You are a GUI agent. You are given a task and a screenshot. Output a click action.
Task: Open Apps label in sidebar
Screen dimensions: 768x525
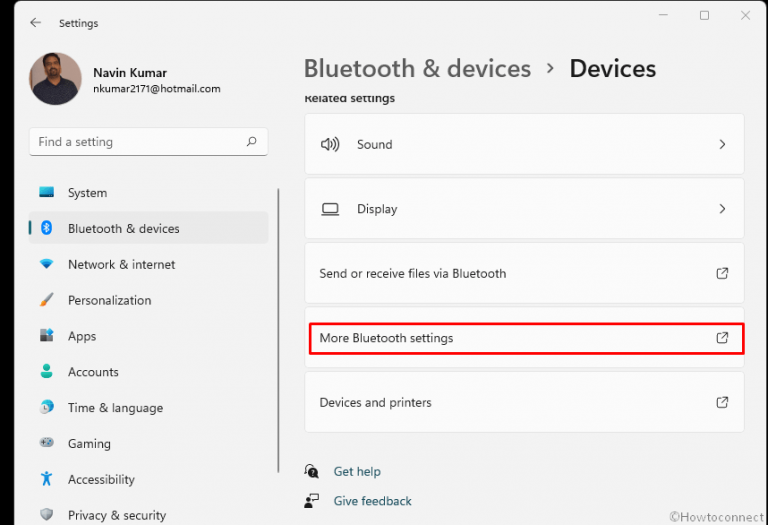point(82,336)
